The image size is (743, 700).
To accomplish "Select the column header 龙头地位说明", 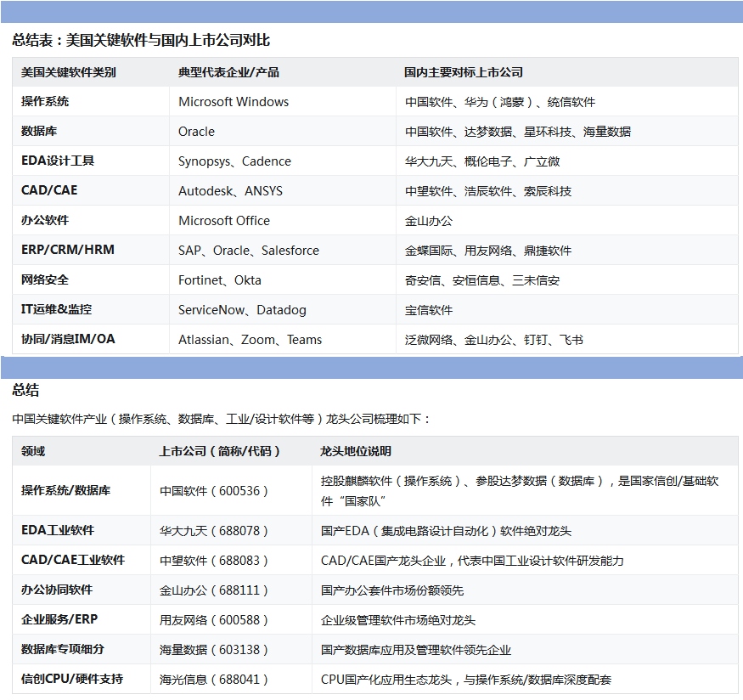I will coord(356,451).
